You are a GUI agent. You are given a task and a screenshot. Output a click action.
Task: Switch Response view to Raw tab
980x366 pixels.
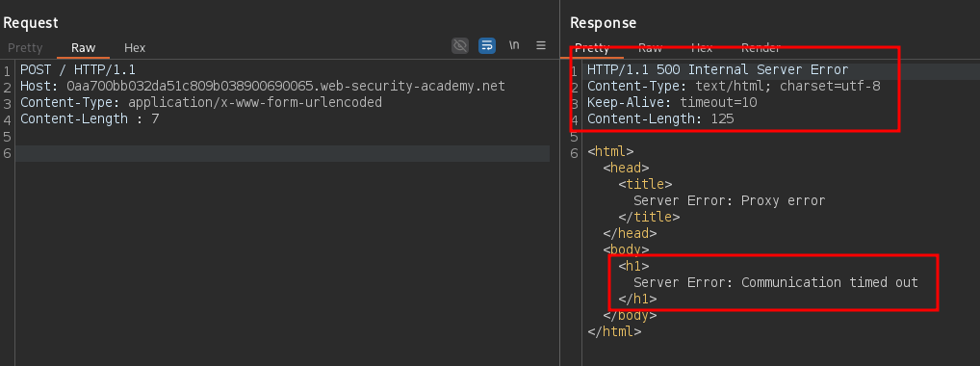650,47
